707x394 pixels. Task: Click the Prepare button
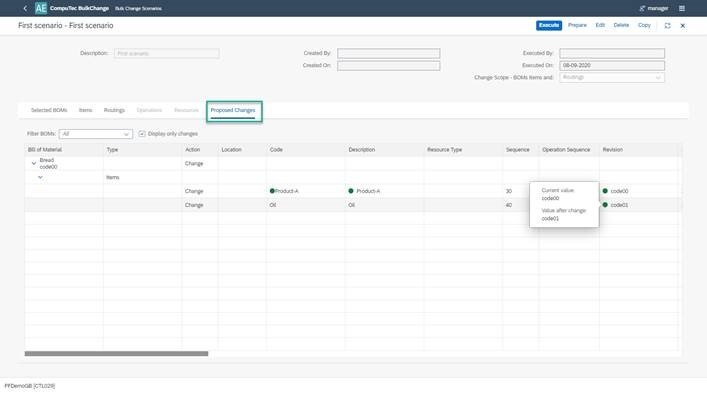pos(577,25)
